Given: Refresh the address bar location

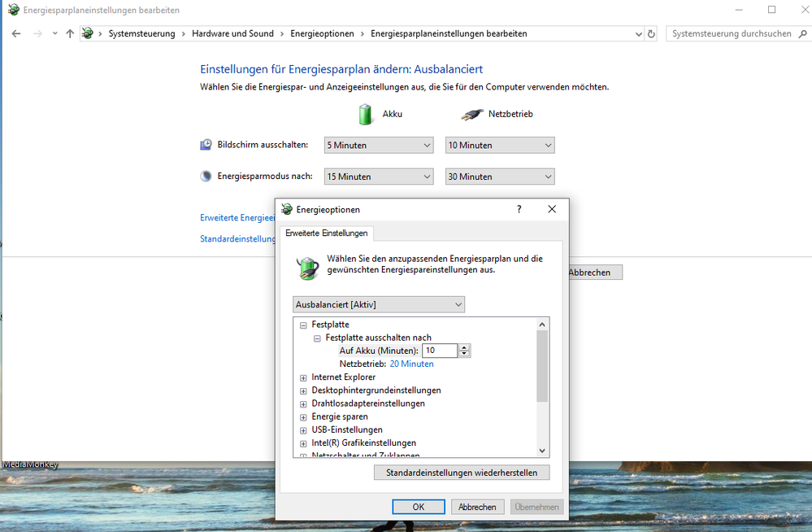Looking at the screenshot, I should (651, 34).
